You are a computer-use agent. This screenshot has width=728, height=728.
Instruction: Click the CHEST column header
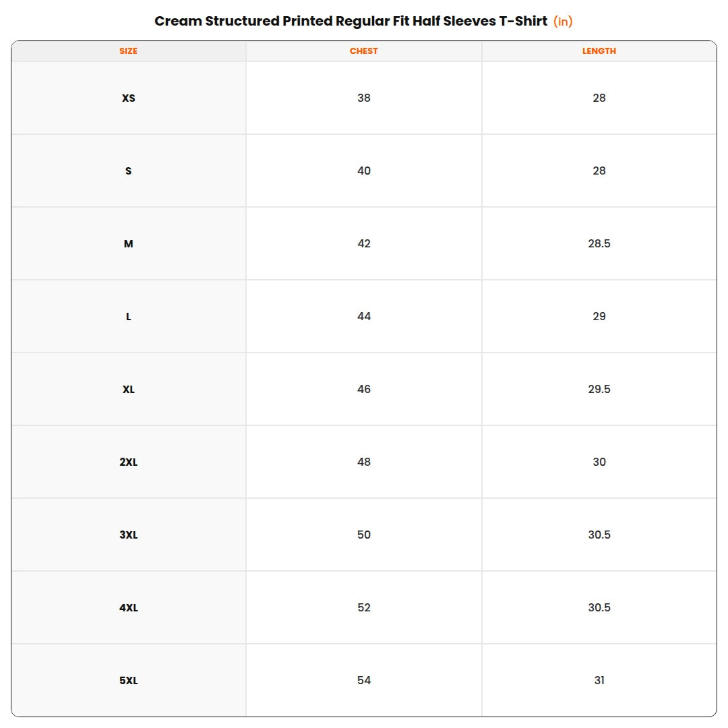pyautogui.click(x=363, y=51)
